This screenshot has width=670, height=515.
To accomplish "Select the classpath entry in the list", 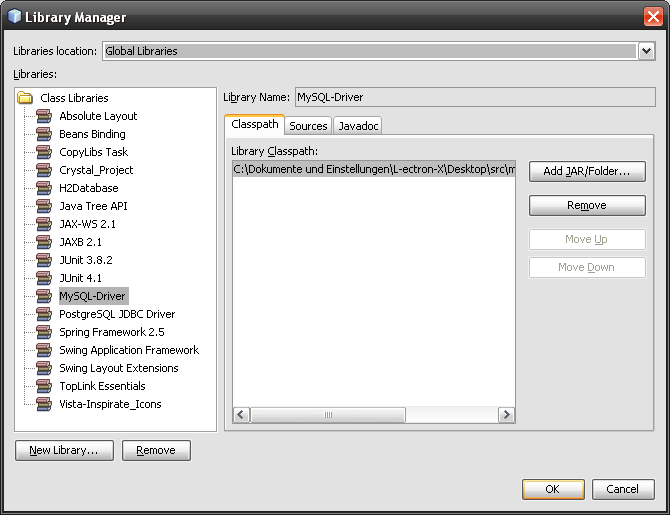I will pyautogui.click(x=373, y=170).
